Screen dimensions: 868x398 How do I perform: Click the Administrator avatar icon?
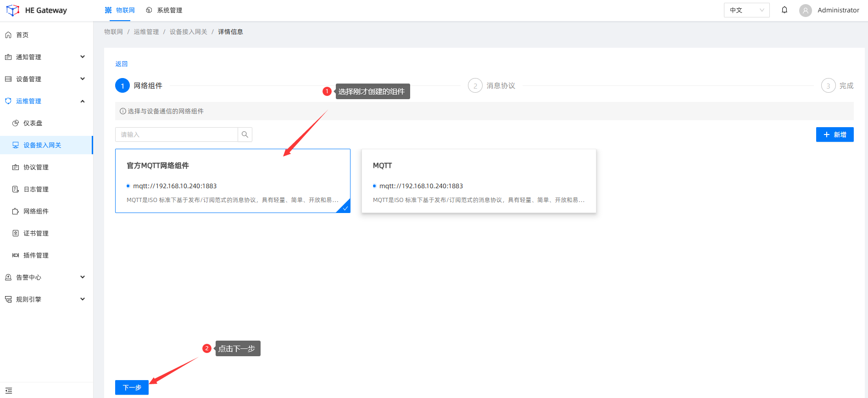click(806, 10)
